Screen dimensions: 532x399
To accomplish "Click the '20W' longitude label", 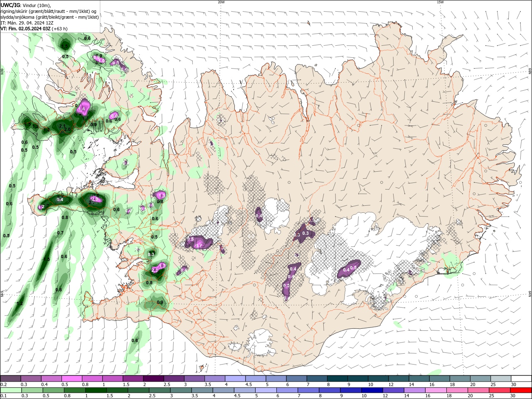I will [221, 2].
